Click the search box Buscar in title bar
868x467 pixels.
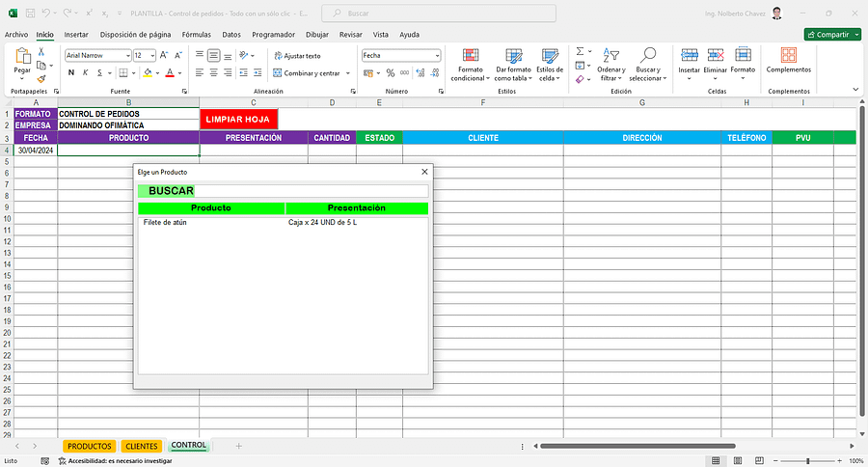(439, 13)
